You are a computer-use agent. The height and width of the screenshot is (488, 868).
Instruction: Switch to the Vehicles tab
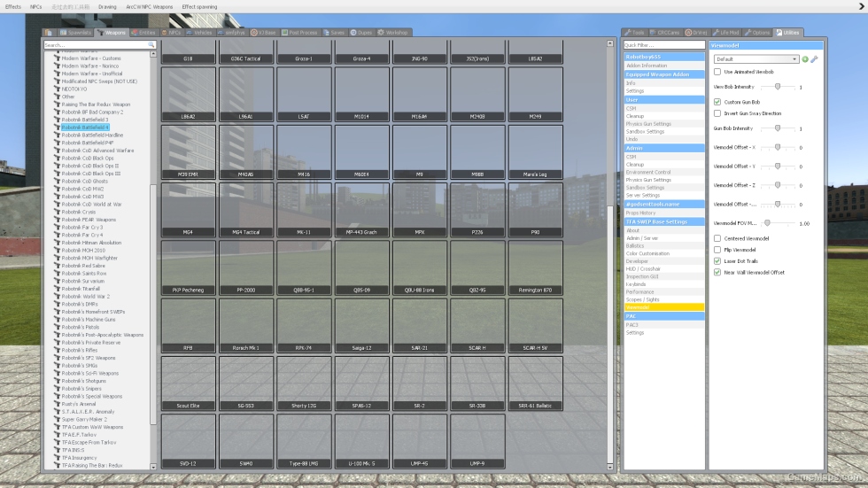(x=199, y=33)
